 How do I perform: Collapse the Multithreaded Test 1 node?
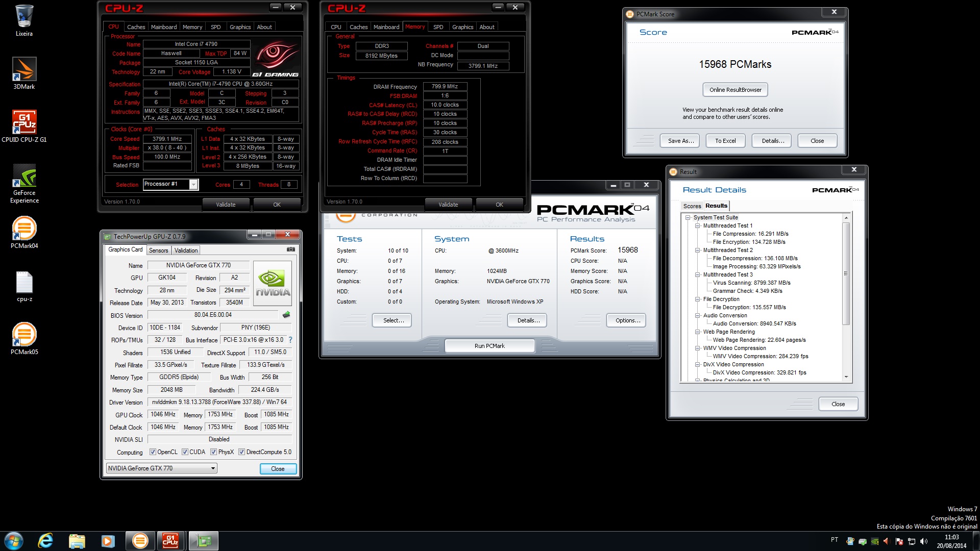click(697, 226)
